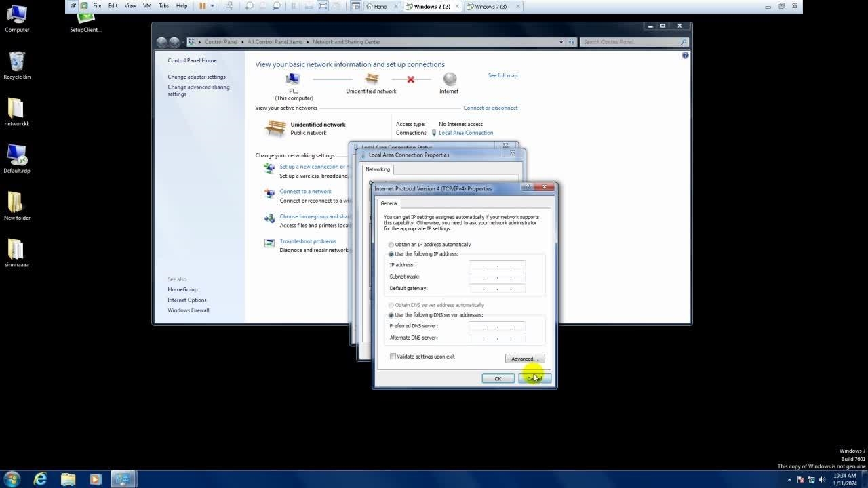Click the Advanced... button
This screenshot has width=868, height=488.
(x=524, y=359)
